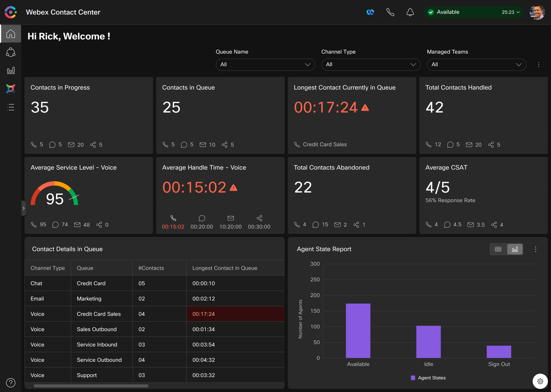The height and width of the screenshot is (392, 551).
Task: Select the Email Marketing row
Action: coord(155,299)
